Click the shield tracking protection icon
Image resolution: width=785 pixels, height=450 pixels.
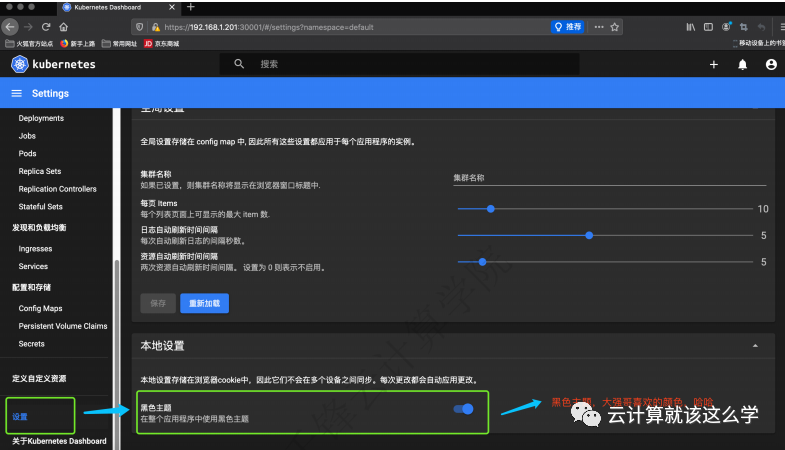point(140,27)
